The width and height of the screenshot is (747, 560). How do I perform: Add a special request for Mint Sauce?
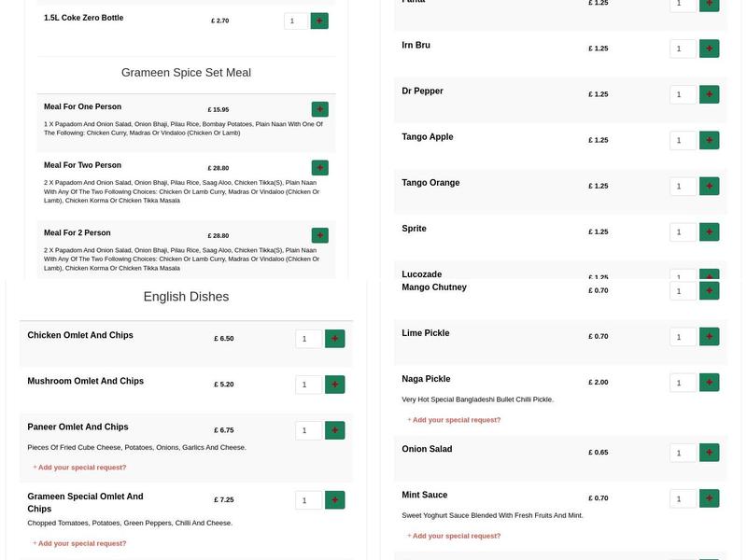coord(452,534)
